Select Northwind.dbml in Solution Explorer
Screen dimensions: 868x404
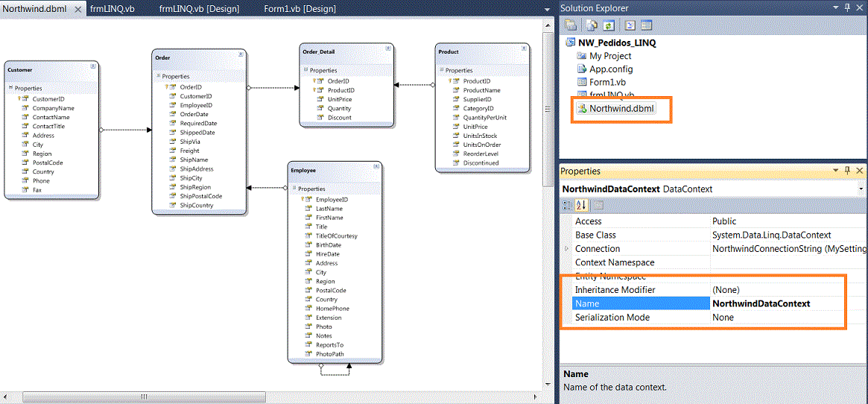[x=621, y=109]
